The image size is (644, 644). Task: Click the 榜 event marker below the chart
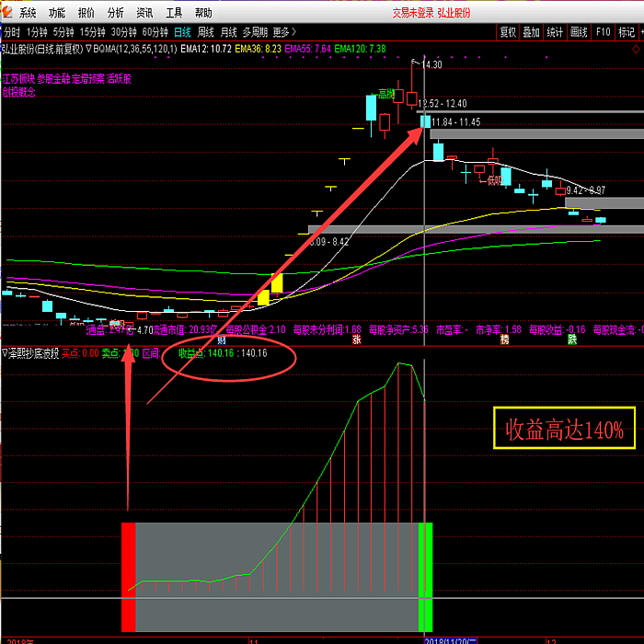point(504,339)
